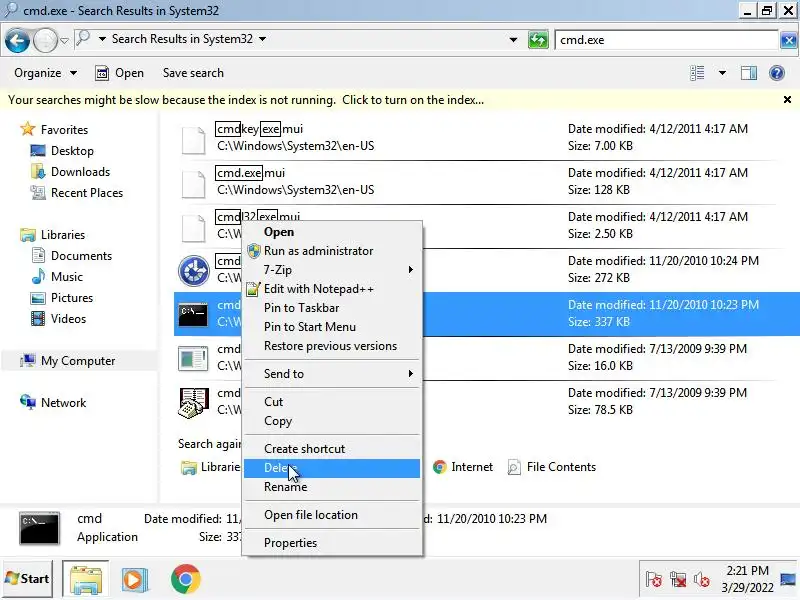Choose Copy in the context menu
The height and width of the screenshot is (600, 800).
point(332,421)
